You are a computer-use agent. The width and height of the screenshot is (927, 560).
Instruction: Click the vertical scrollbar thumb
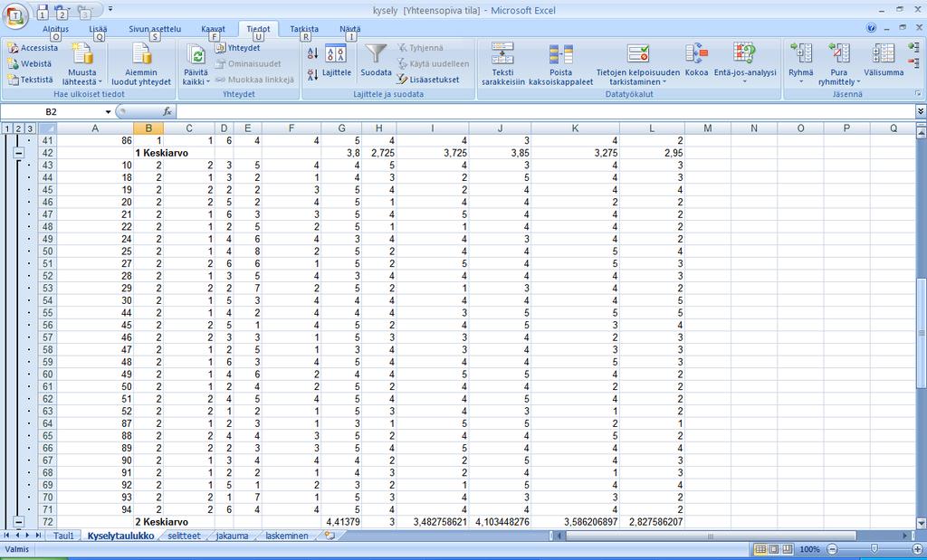point(921,333)
